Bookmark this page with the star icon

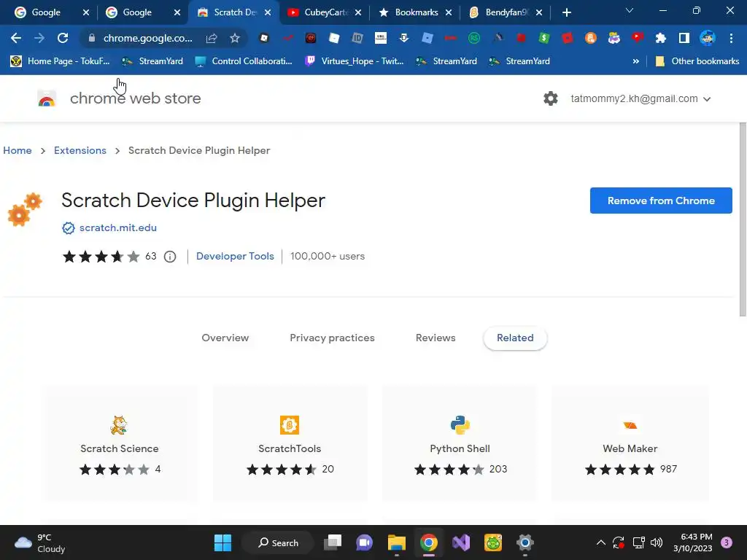pos(235,38)
